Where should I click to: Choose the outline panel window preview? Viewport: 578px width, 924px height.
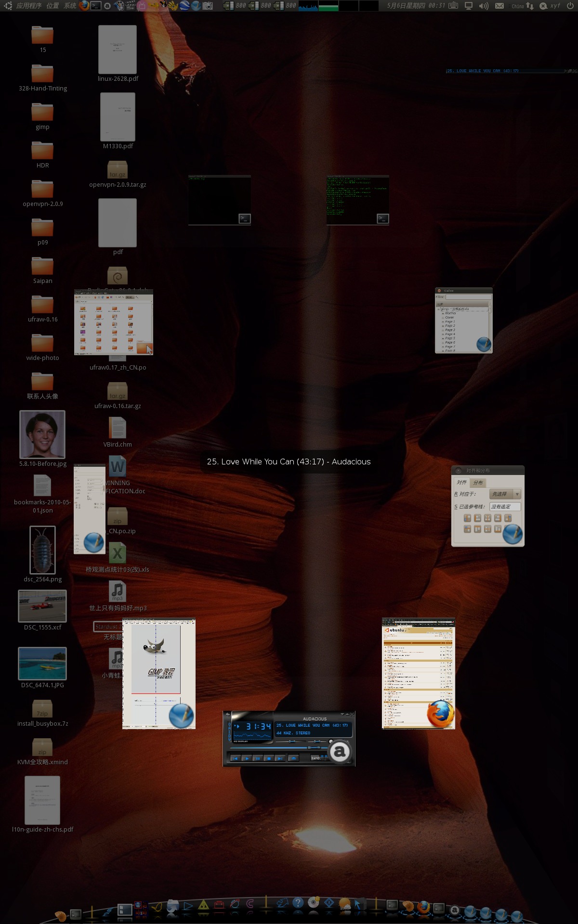tap(464, 321)
